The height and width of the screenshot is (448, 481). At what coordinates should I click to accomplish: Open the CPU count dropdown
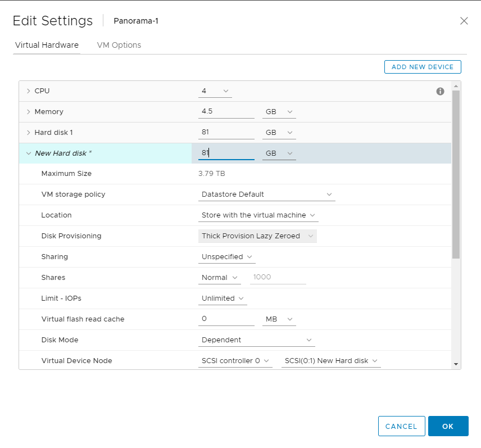(x=215, y=90)
